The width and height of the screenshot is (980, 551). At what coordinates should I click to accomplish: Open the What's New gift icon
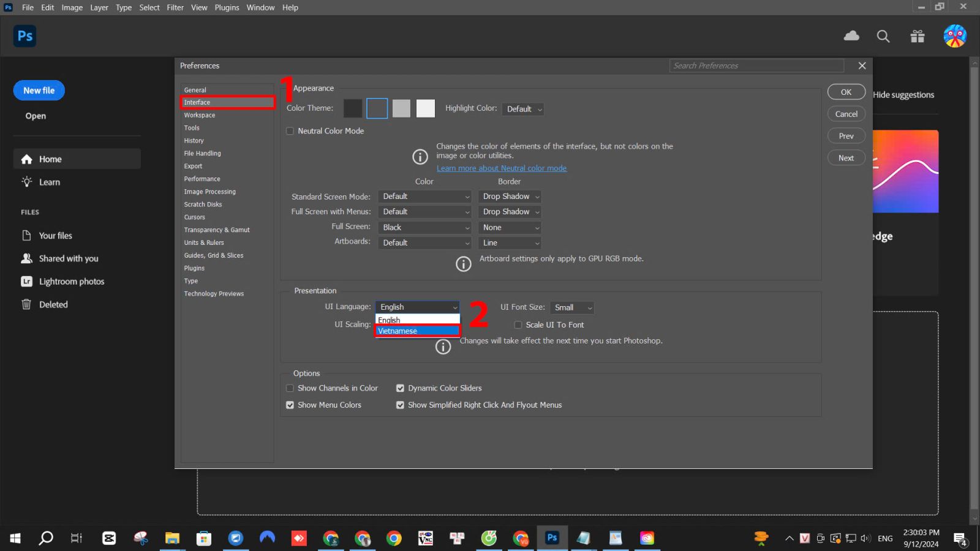pos(917,36)
